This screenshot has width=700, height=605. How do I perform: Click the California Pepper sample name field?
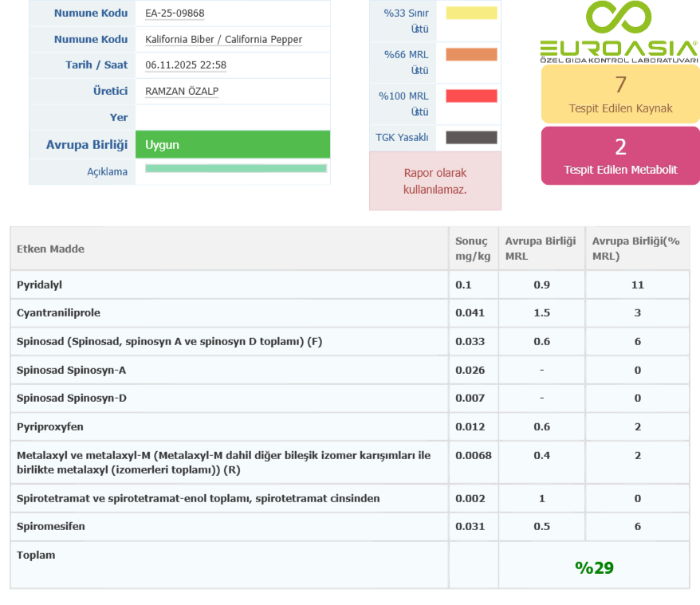224,40
